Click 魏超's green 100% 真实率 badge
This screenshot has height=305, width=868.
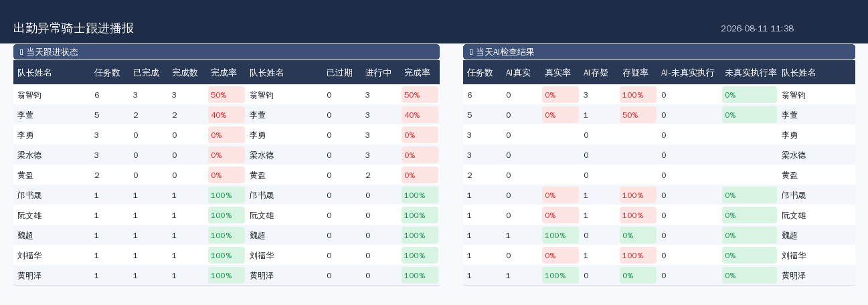(560, 235)
